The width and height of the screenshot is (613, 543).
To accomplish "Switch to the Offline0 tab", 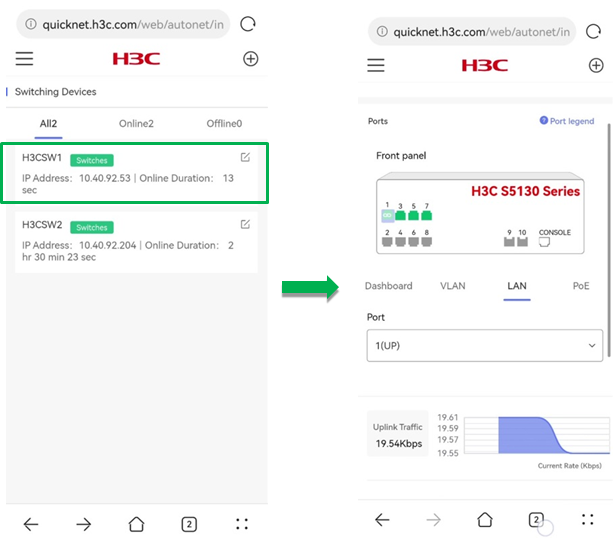I will (x=224, y=124).
